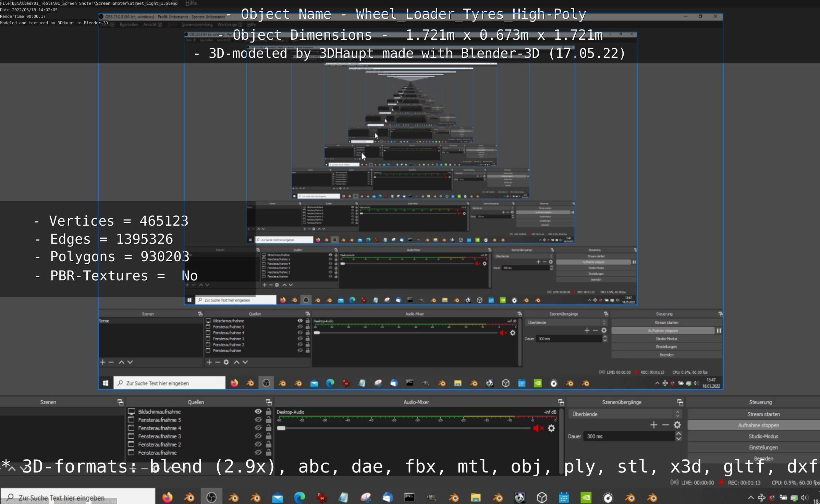Expand hidden icons chevron in outermost system tray
This screenshot has width=820, height=504.
coord(750,497)
